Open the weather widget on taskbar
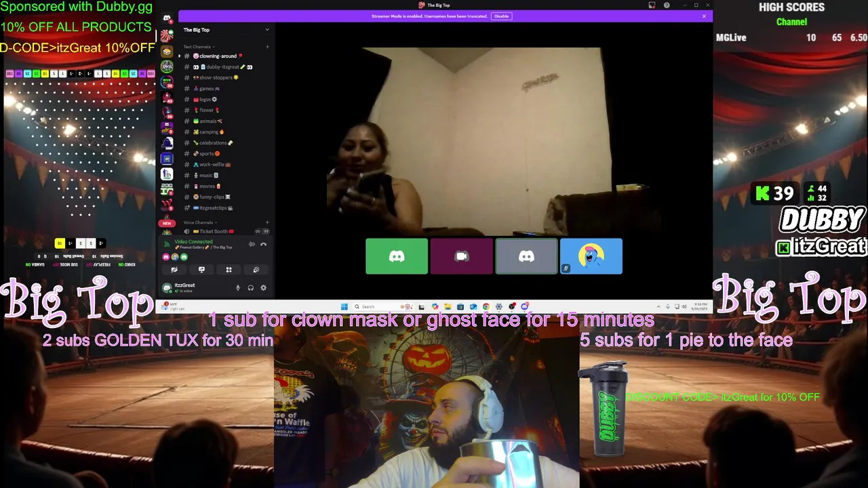This screenshot has width=868, height=488. tap(174, 306)
